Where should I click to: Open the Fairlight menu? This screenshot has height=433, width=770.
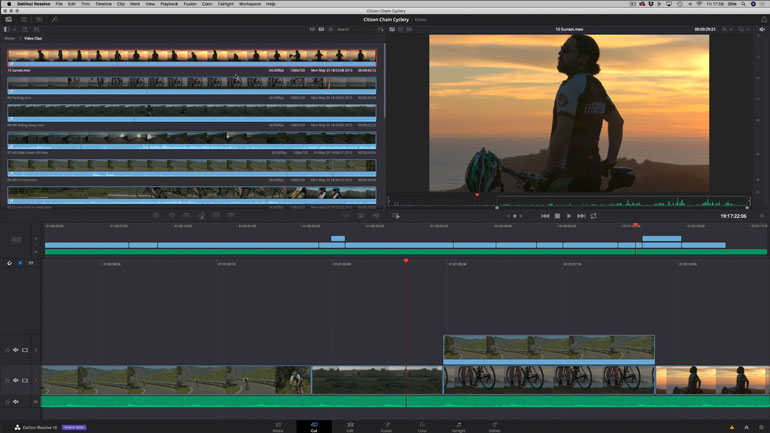[x=225, y=4]
